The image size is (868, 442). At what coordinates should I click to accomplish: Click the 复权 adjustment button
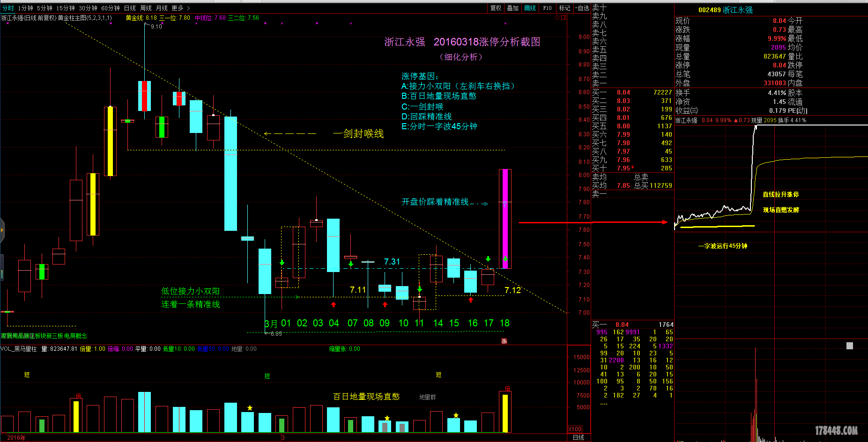[496, 8]
